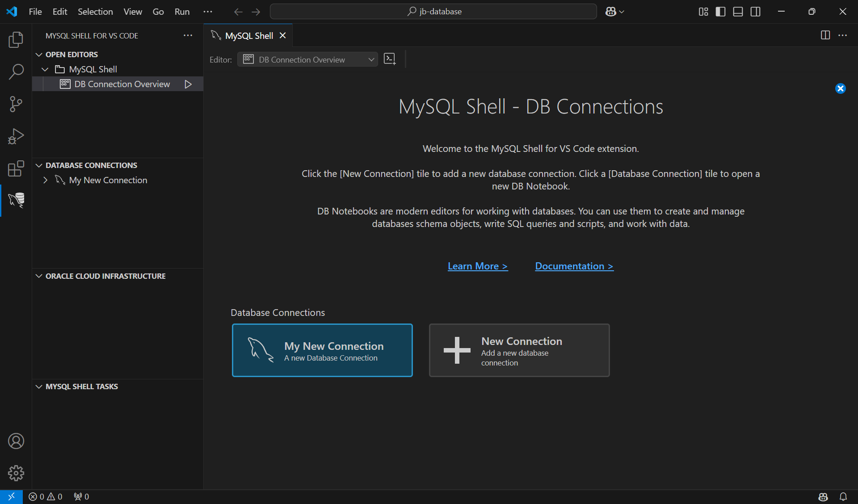The width and height of the screenshot is (858, 504).
Task: Click the new shell console icon
Action: pyautogui.click(x=390, y=59)
